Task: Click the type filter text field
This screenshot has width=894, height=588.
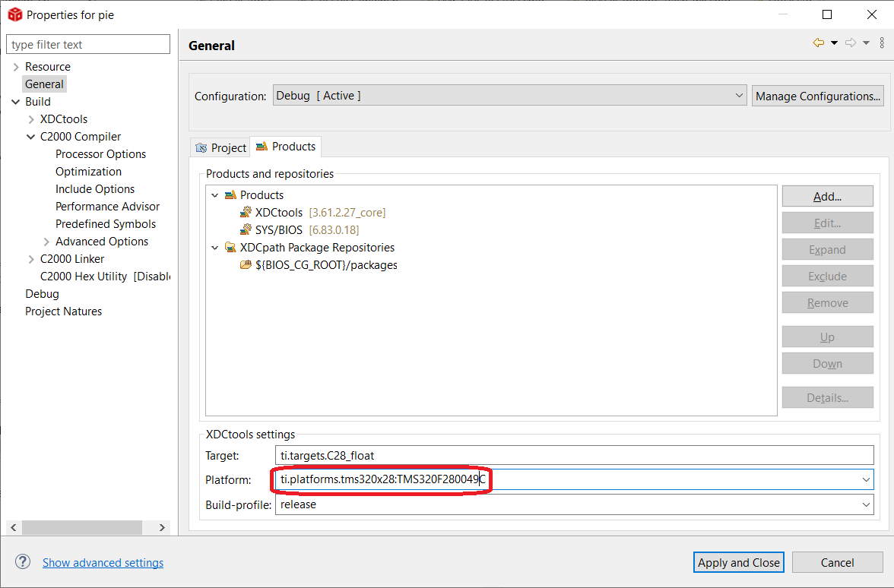Action: tap(88, 44)
